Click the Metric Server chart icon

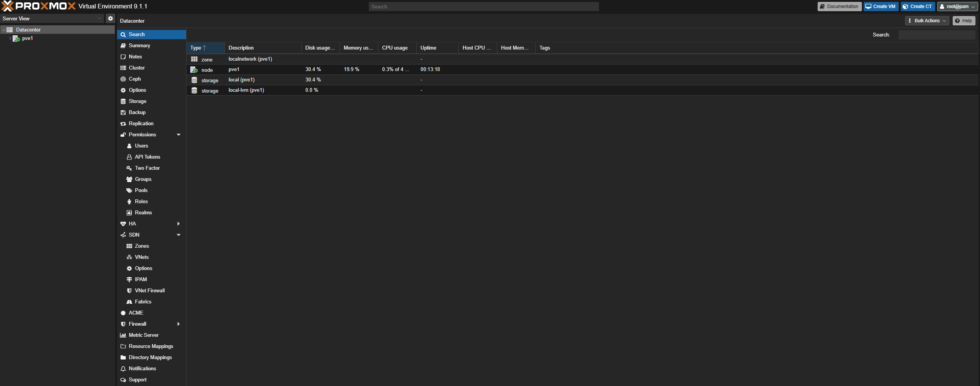point(123,335)
